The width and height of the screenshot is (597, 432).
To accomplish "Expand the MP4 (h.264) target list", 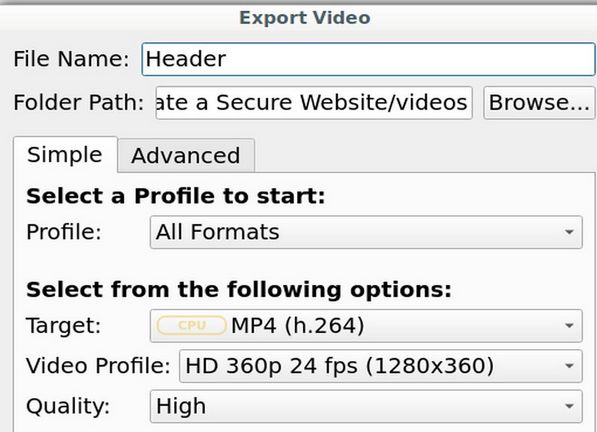I will click(366, 326).
